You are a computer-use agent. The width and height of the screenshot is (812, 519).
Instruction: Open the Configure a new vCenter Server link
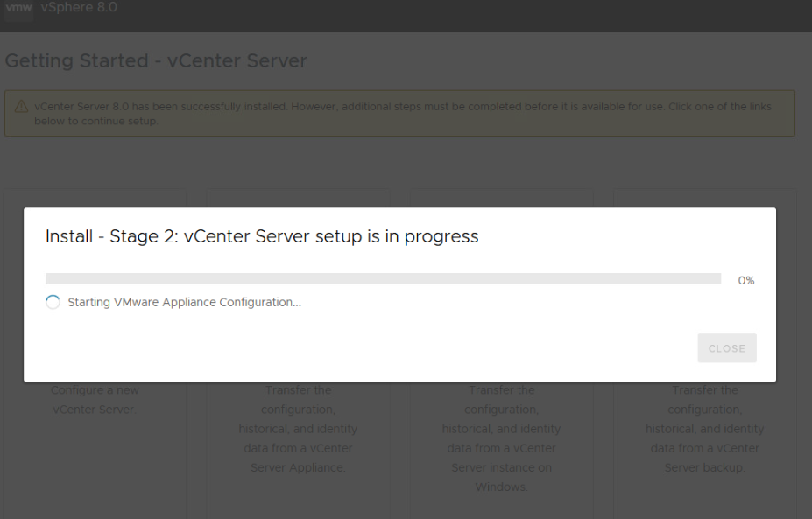click(94, 399)
